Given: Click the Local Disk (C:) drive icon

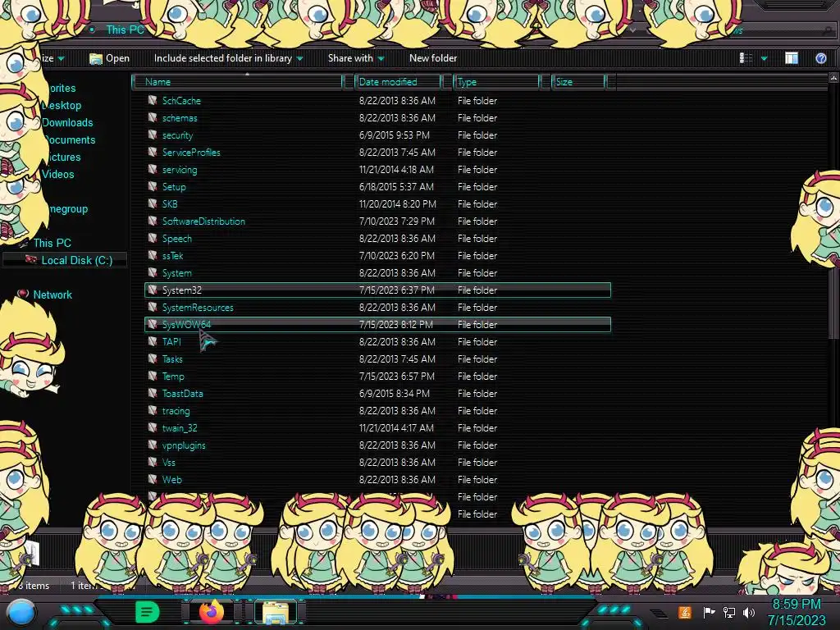Looking at the screenshot, I should (30, 260).
